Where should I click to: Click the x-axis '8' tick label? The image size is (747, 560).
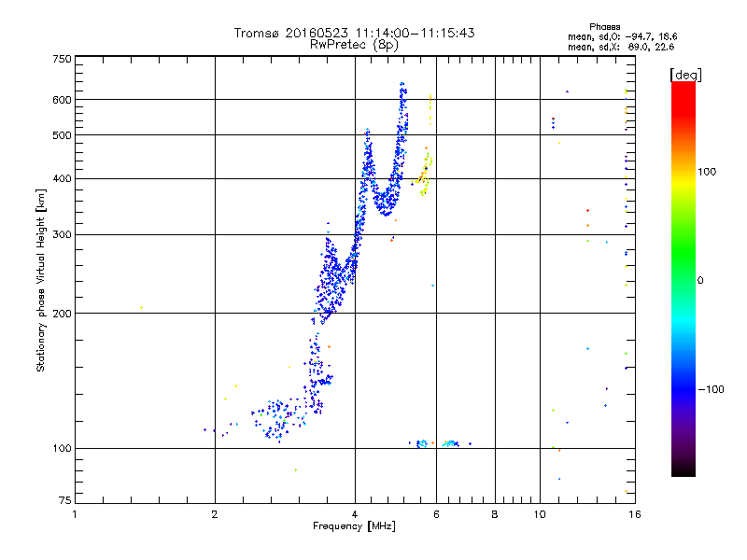[495, 514]
